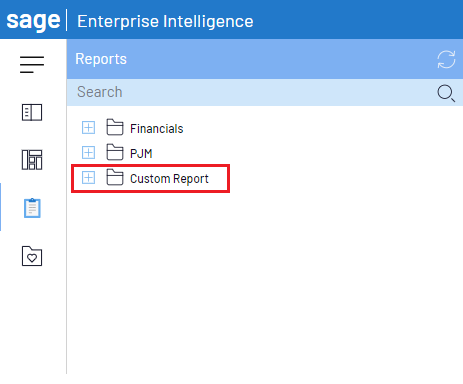Click the hamburger menu icon in sidebar
This screenshot has height=384, width=463.
point(32,65)
